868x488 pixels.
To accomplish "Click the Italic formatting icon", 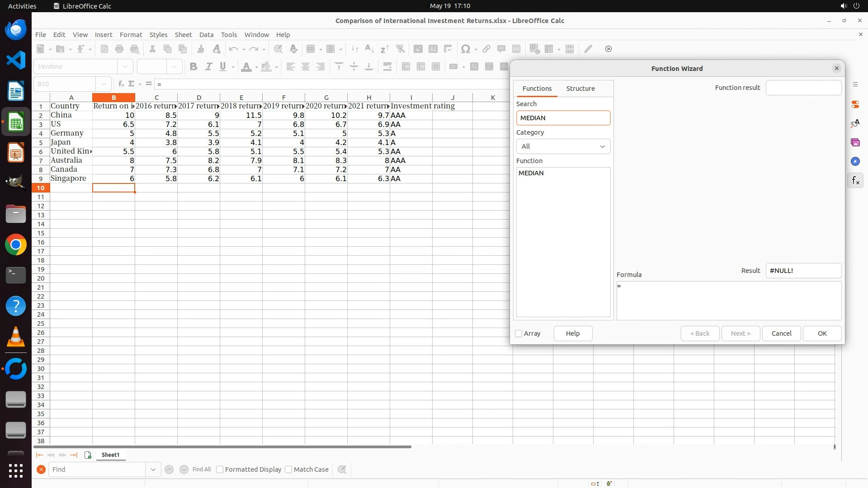I will pos(208,67).
